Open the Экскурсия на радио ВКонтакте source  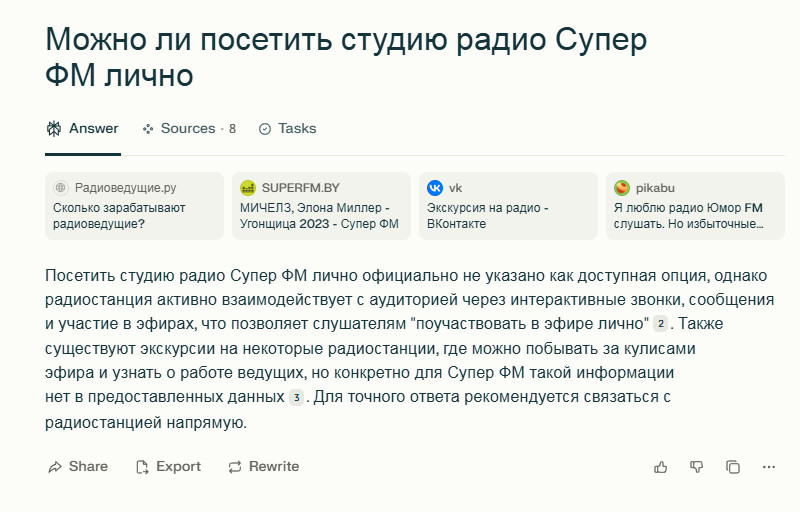508,206
